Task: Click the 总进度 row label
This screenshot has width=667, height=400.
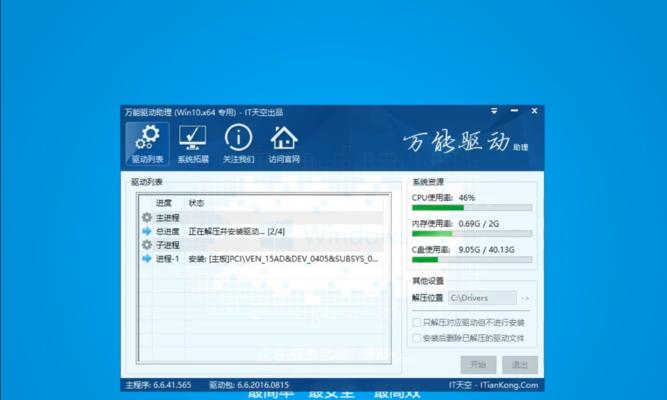Action: [x=168, y=231]
